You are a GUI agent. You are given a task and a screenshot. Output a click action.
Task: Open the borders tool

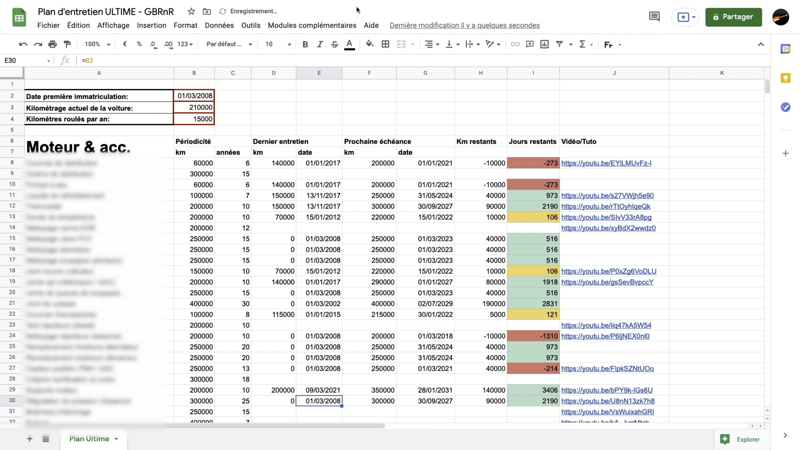[385, 44]
